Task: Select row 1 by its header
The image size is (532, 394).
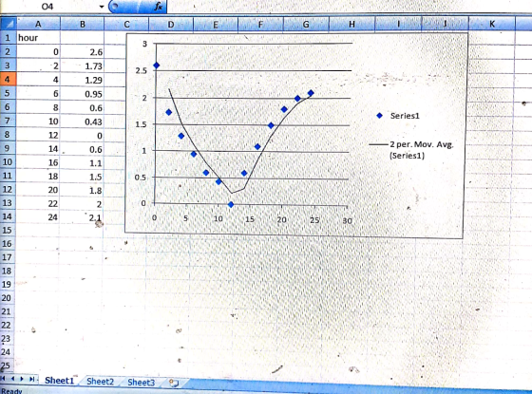Action: [8, 38]
